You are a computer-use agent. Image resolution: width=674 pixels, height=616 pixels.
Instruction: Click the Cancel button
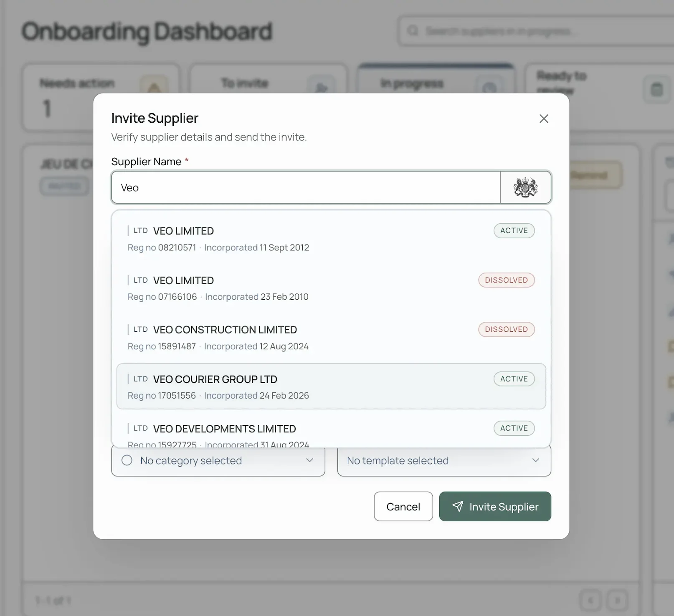point(403,506)
